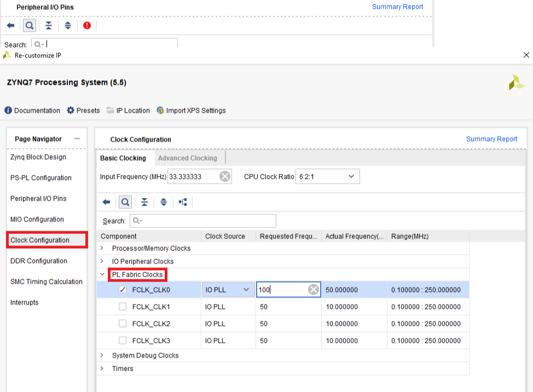Clear the FCLK_CLK0 requested frequency value
Viewport: 533px width, 392px height.
click(314, 289)
